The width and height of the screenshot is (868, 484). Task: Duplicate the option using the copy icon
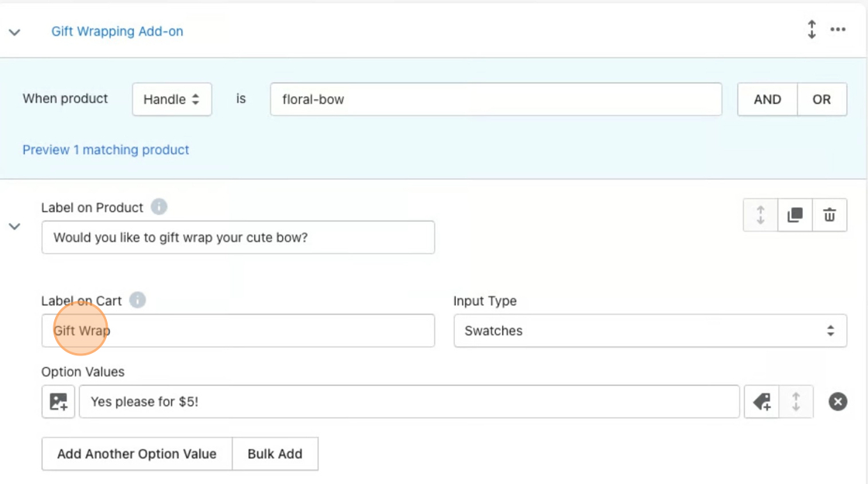tap(794, 215)
